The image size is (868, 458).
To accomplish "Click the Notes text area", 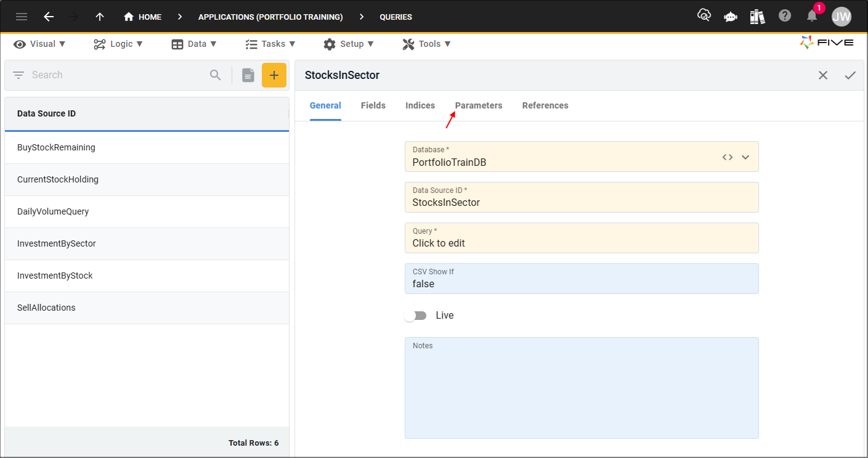I will pyautogui.click(x=582, y=388).
